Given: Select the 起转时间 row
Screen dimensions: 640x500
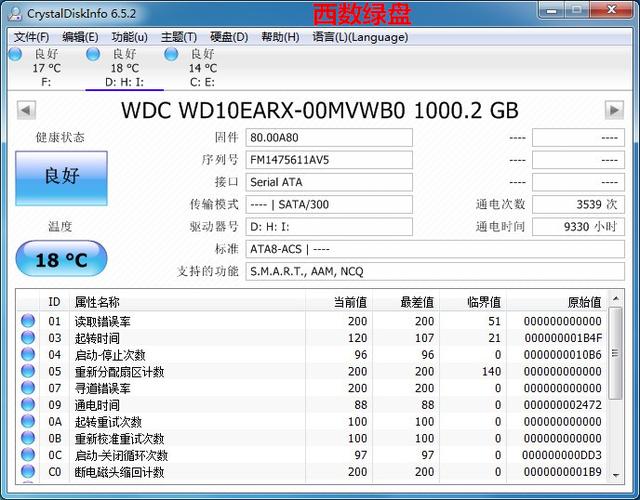Looking at the screenshot, I should click(312, 338).
